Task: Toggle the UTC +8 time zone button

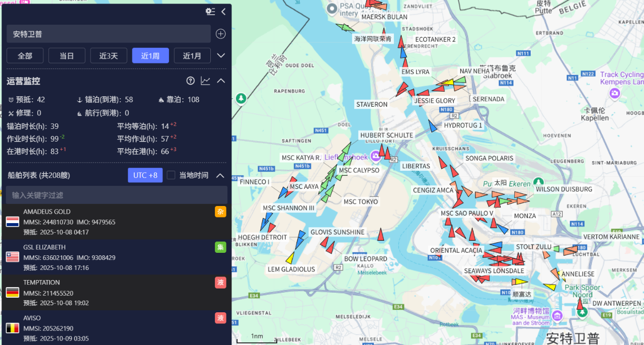Action: coord(145,175)
